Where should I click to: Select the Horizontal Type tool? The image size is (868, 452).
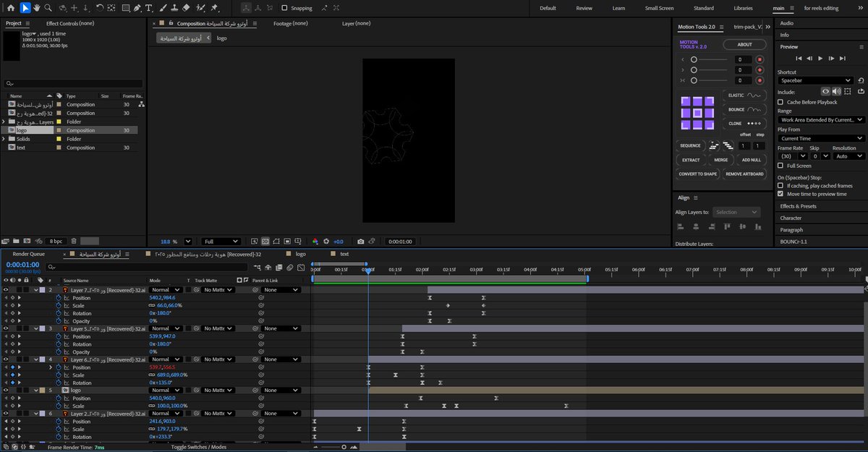pos(149,8)
